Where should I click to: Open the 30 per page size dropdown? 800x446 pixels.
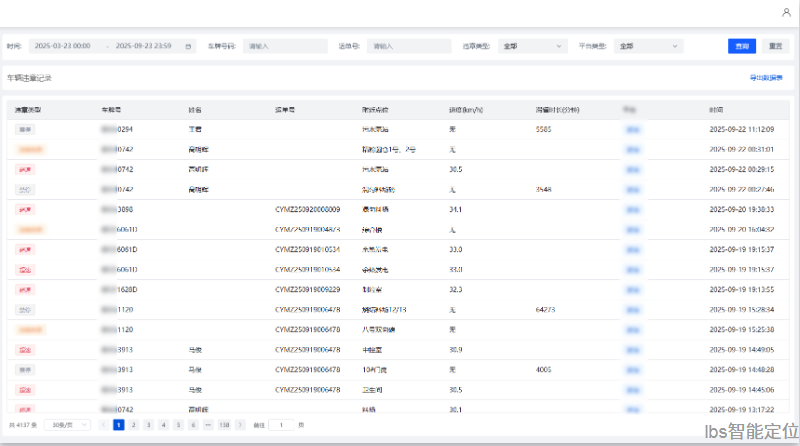(67, 425)
